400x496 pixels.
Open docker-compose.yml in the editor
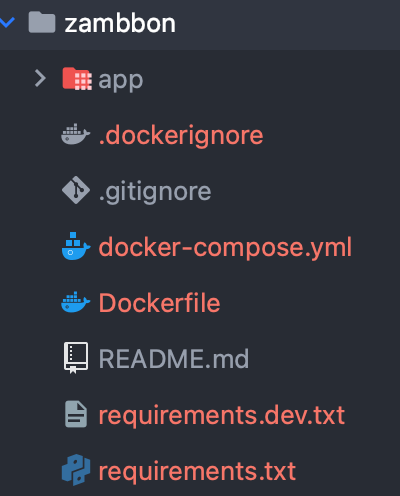225,248
